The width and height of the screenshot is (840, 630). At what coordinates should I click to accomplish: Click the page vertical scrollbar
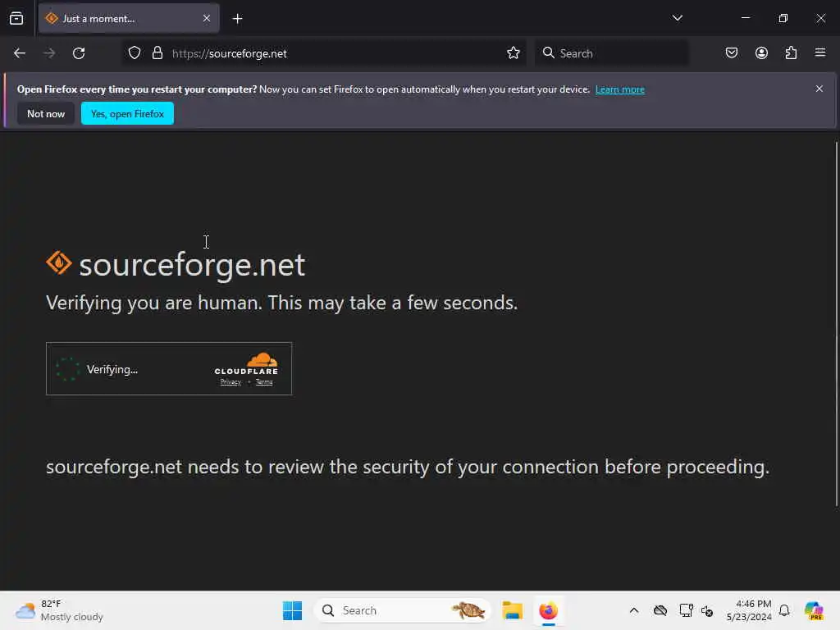(836, 324)
